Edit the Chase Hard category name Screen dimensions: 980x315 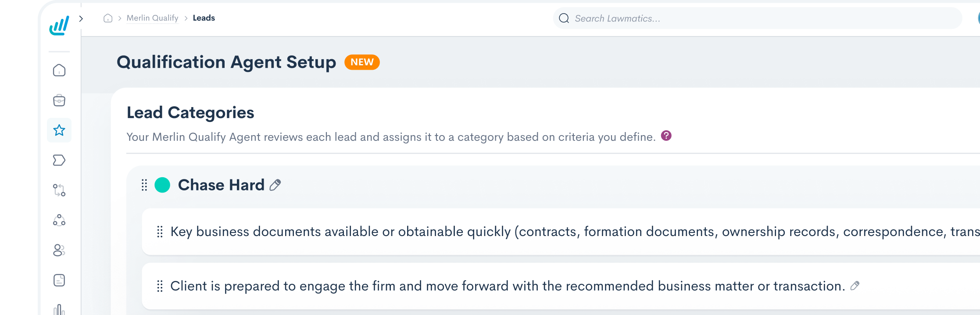point(275,185)
